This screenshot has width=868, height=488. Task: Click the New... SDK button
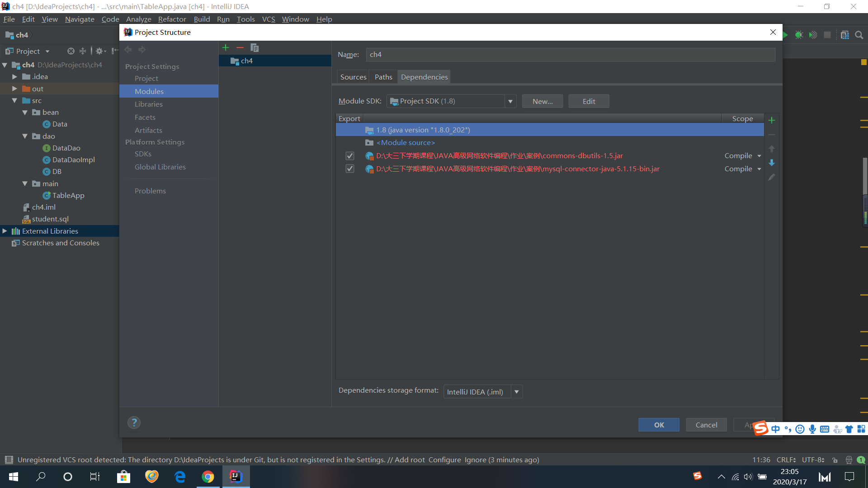542,101
